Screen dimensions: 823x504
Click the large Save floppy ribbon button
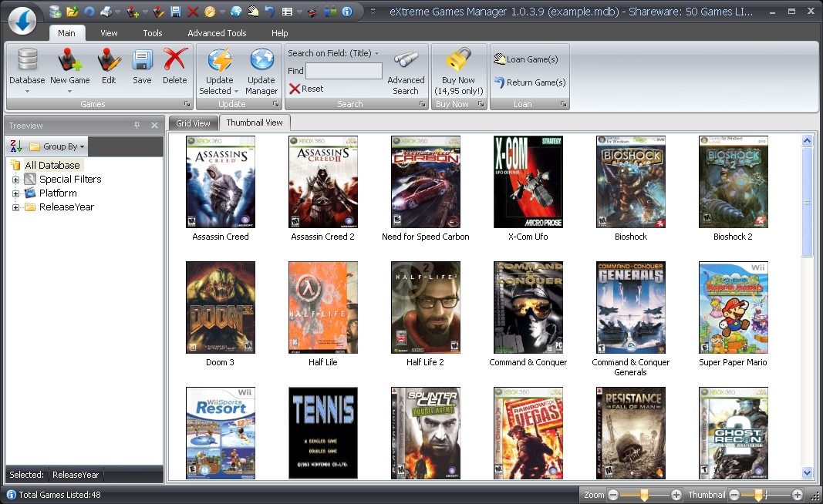142,66
